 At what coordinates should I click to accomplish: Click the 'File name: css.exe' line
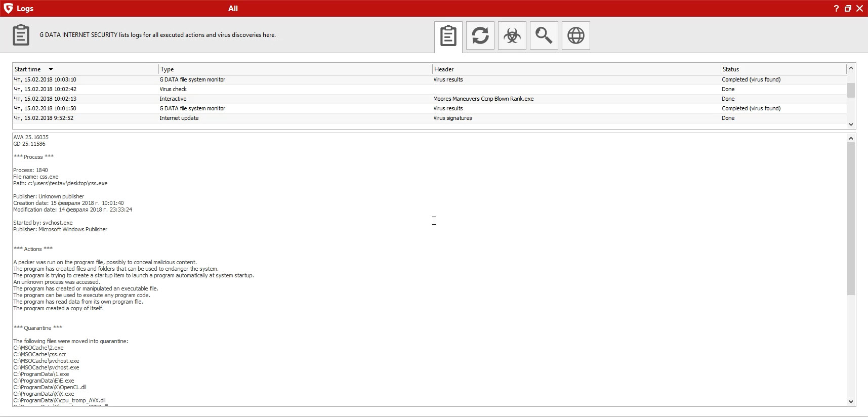[36, 177]
